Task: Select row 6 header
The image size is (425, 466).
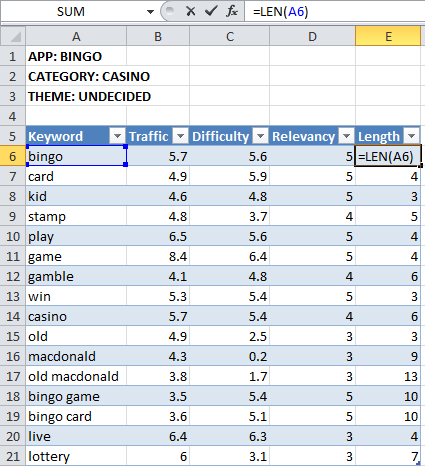Action: point(13,156)
